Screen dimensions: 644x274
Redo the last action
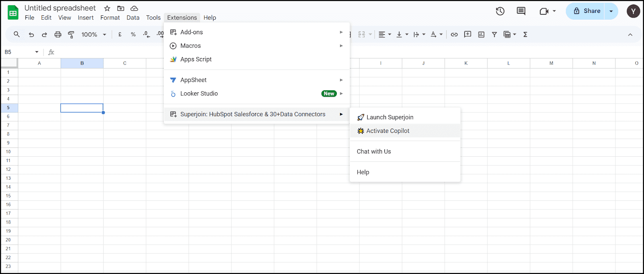point(45,35)
